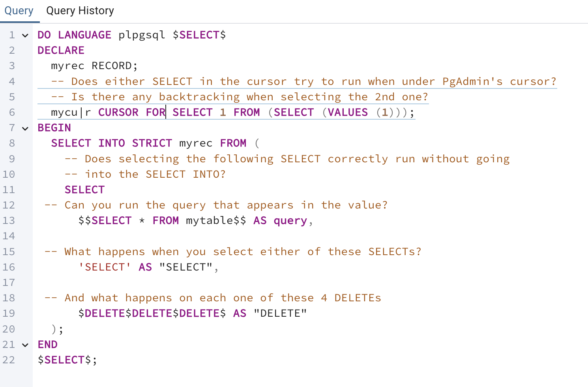Click the VALUES keyword in cursor definition
Screen dimensions: 588x387
point(348,113)
